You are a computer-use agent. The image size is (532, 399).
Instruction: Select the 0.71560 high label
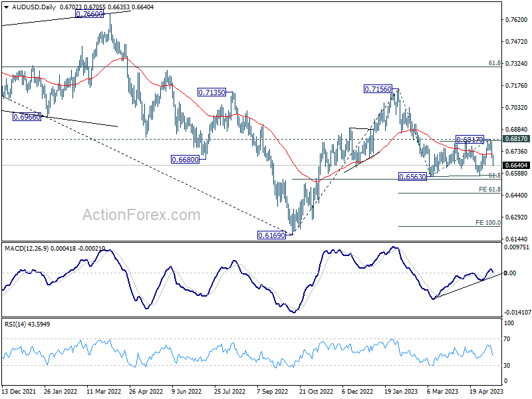[378, 89]
